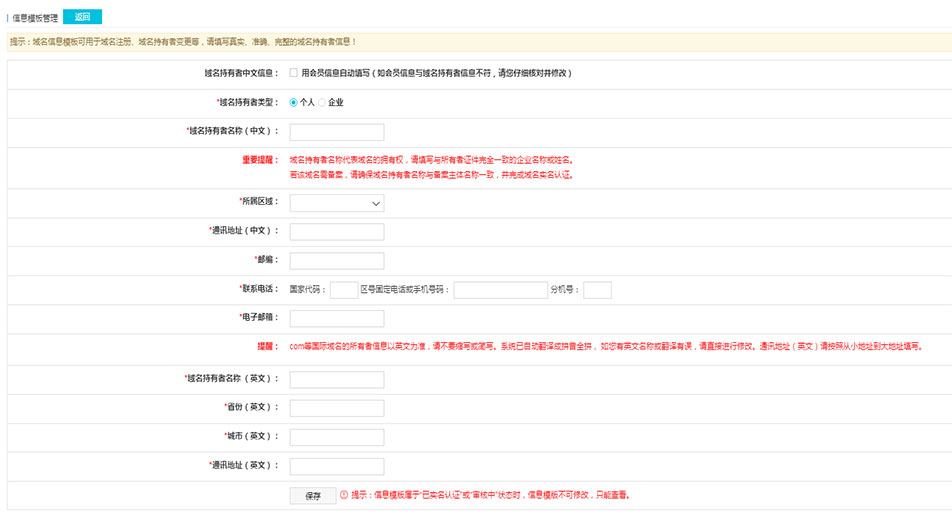This screenshot has width=952, height=520.
Task: Expand the 所属区域 dropdown
Action: 336,203
